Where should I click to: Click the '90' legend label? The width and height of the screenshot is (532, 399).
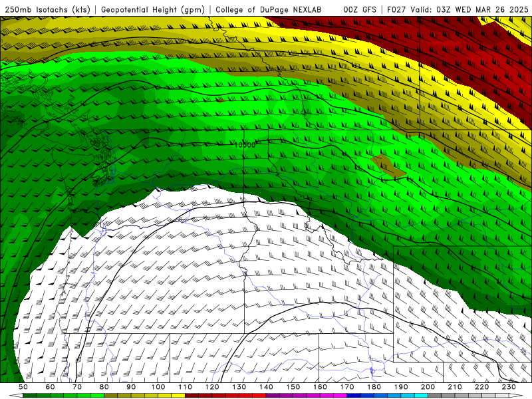click(131, 387)
